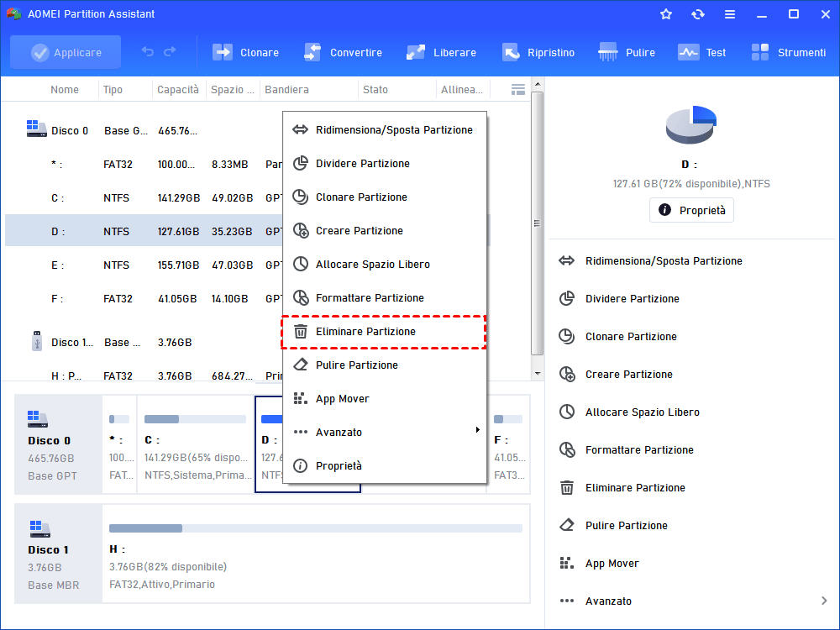Undo the last operation arrow

[x=147, y=52]
